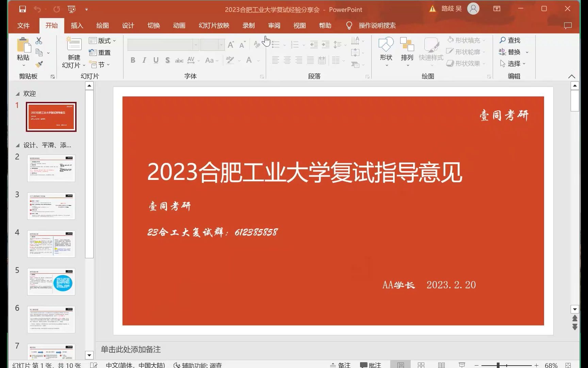The height and width of the screenshot is (368, 588).
Task: Click the Undo arrow in quick access toolbar
Action: click(x=37, y=9)
